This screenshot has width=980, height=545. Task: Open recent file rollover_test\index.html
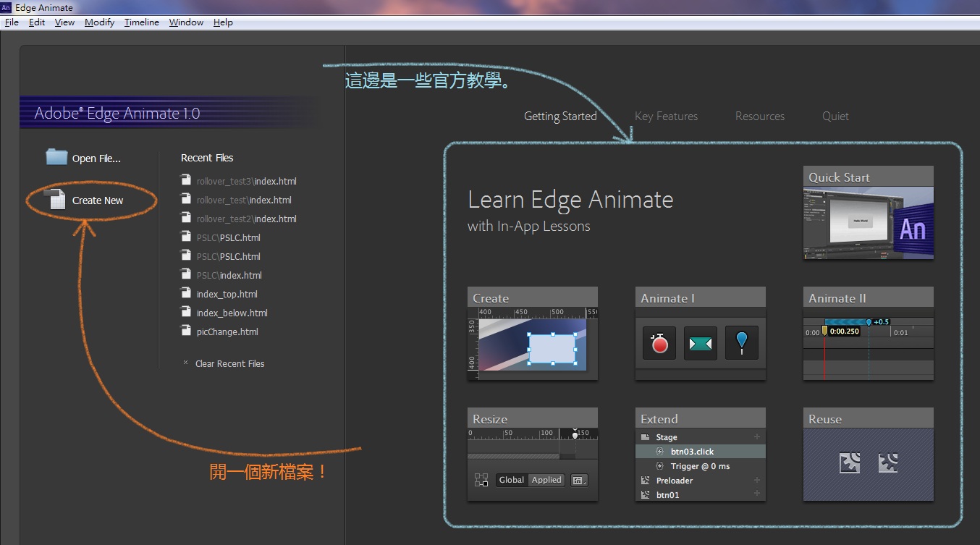coord(244,200)
